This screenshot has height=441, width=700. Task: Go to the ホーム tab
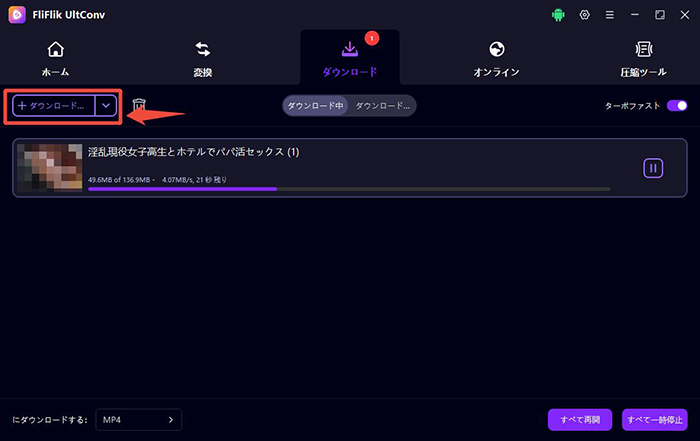tap(55, 58)
